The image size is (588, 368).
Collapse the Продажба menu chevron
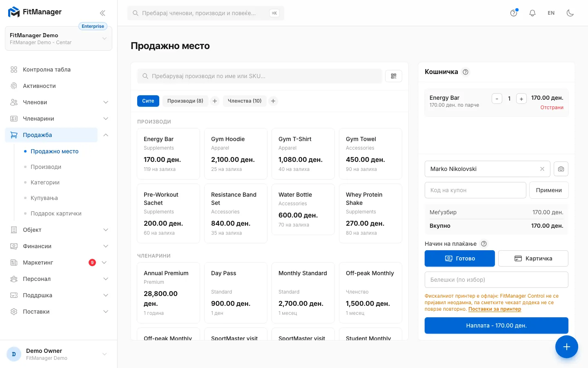pyautogui.click(x=106, y=135)
